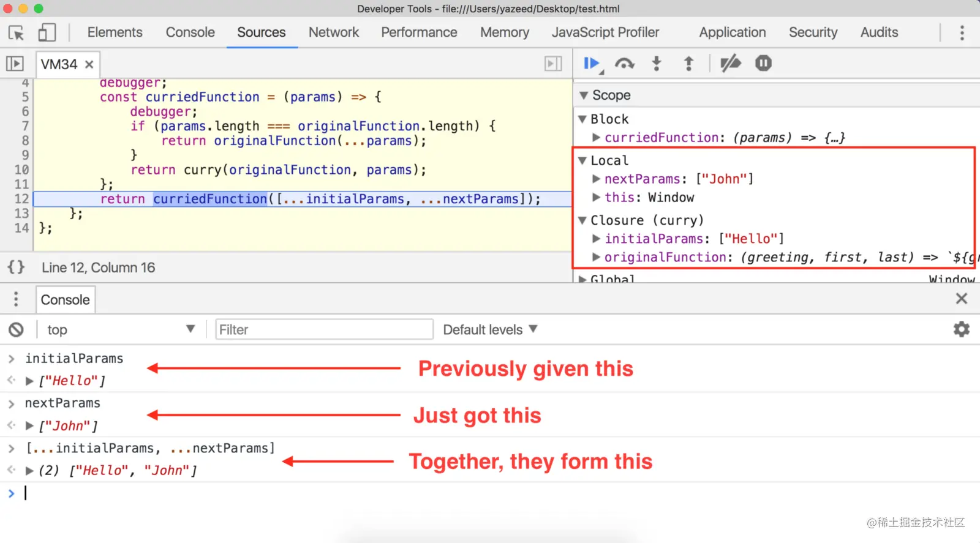980x543 pixels.
Task: Collapse the Closure (curry) scope section
Action: 582,220
